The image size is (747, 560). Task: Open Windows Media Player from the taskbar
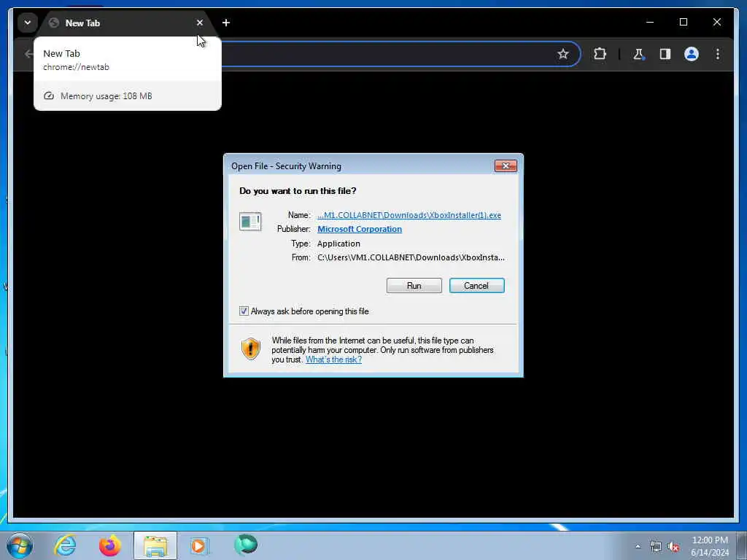pos(199,545)
